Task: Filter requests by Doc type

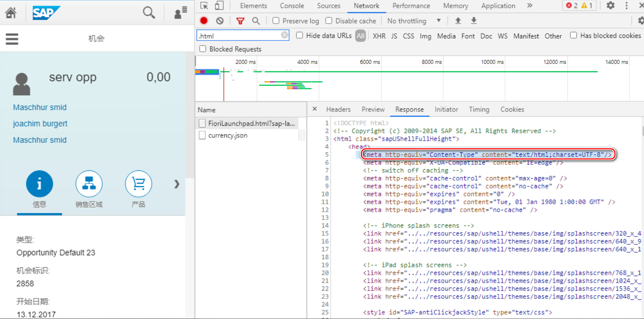Action: (486, 36)
